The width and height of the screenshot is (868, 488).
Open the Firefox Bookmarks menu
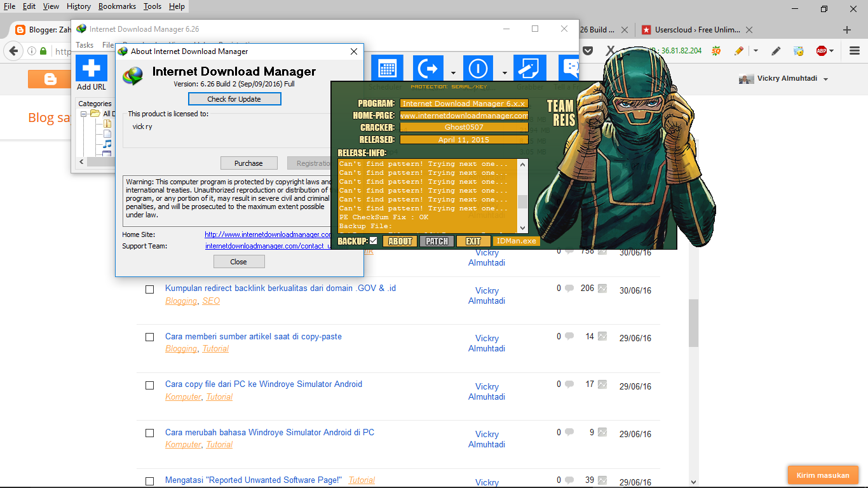118,6
